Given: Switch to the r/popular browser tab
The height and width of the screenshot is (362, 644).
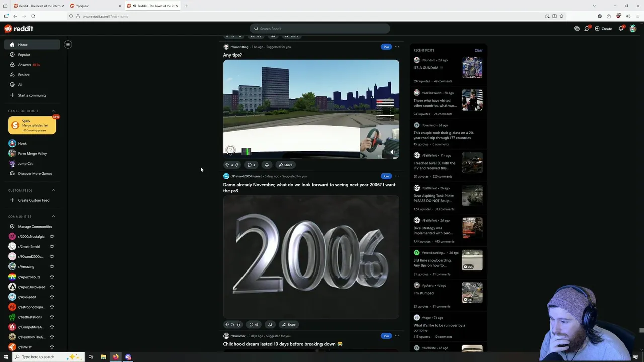Looking at the screenshot, I should [96, 6].
